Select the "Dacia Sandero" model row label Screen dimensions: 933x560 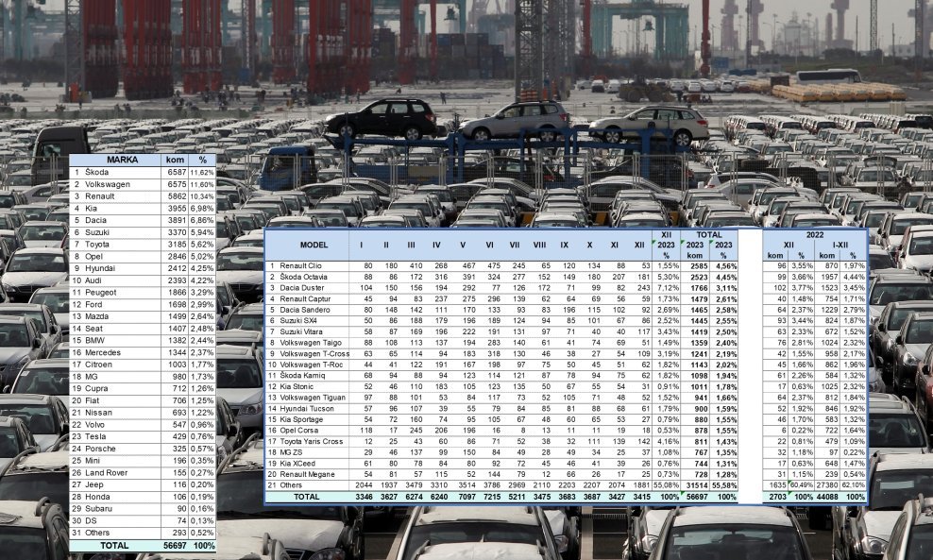305,310
